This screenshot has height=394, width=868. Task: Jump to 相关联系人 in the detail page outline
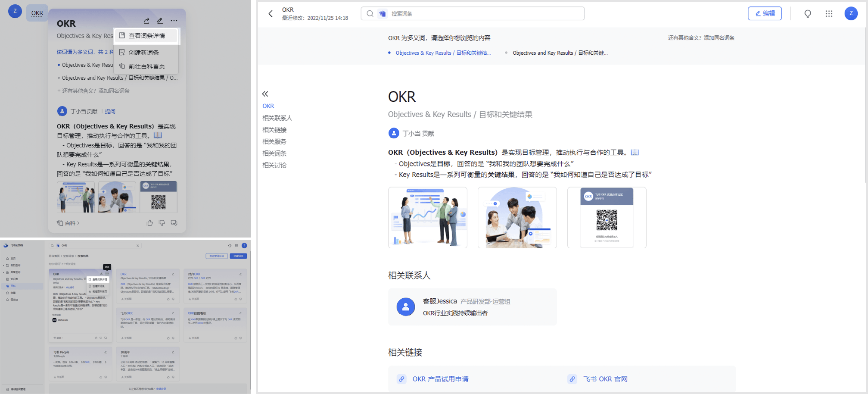click(x=277, y=118)
